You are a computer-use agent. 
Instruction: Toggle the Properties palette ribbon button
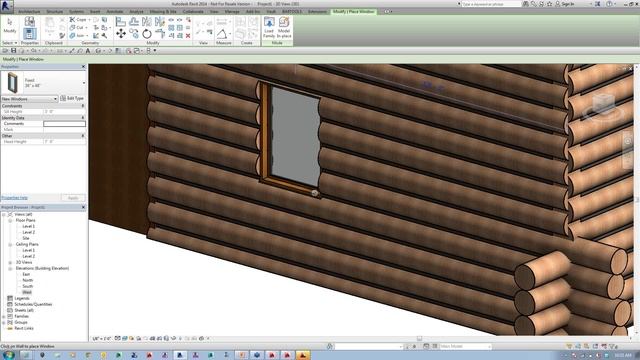[x=29, y=33]
